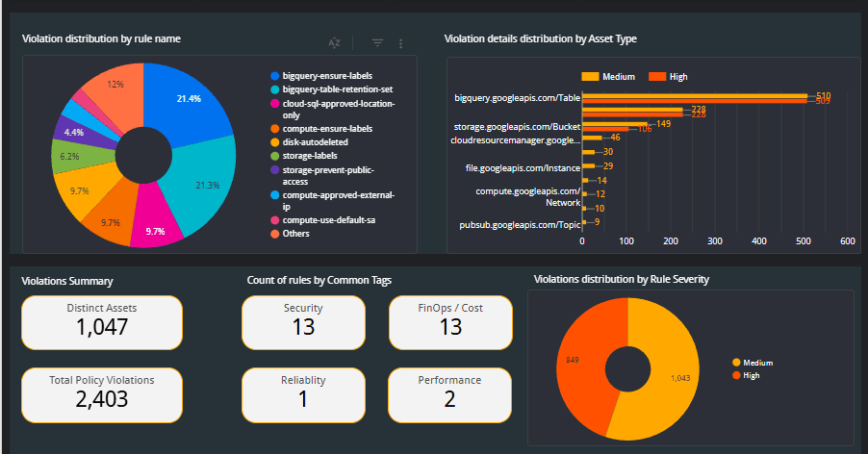This screenshot has width=868, height=454.
Task: Click the Medium legend dot in Severity chart
Action: point(737,363)
